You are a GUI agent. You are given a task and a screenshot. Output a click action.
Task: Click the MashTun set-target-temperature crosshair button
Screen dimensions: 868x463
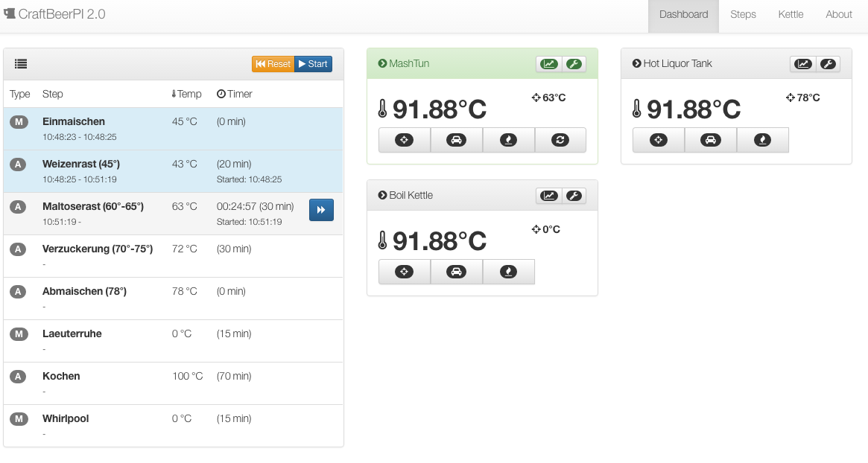pyautogui.click(x=404, y=140)
